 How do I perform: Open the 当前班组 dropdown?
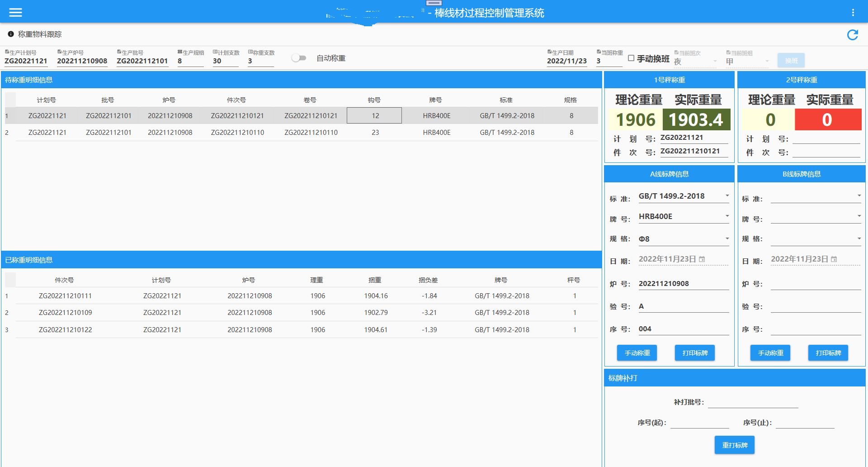[748, 61]
